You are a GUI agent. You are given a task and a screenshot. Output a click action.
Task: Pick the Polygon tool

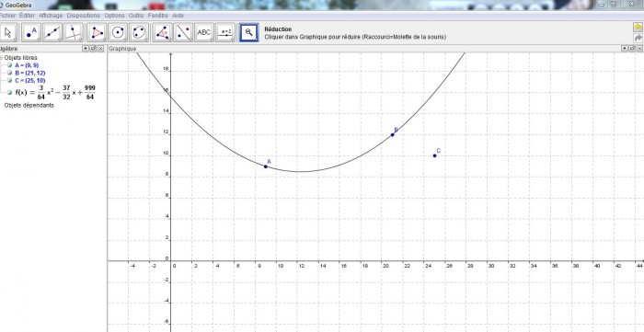(x=97, y=32)
